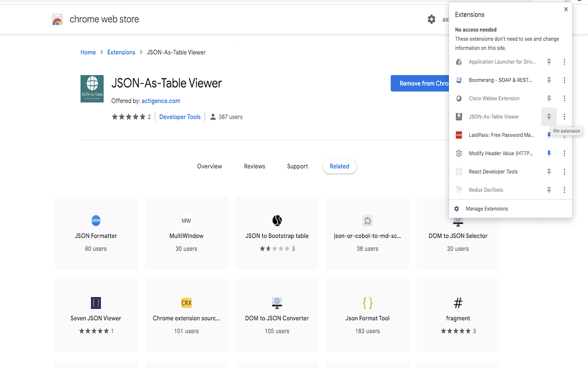Select the Related tab
This screenshot has width=588, height=368.
[x=339, y=167]
